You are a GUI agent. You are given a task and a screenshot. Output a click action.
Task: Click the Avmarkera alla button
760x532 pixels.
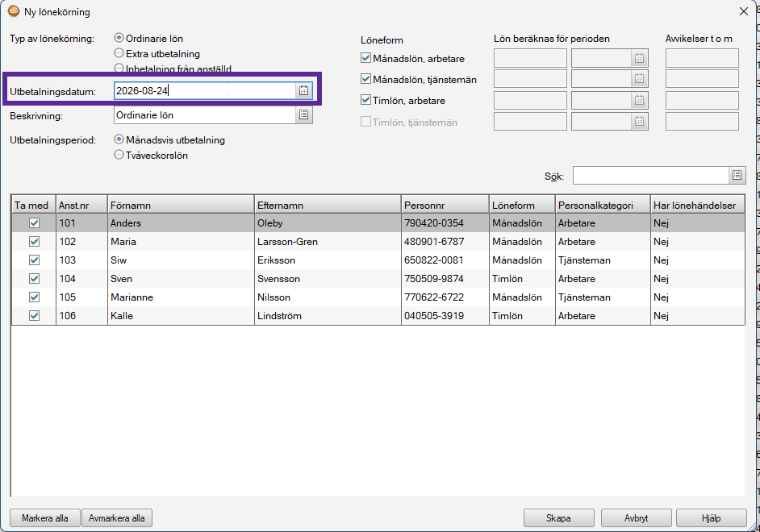pos(117,518)
